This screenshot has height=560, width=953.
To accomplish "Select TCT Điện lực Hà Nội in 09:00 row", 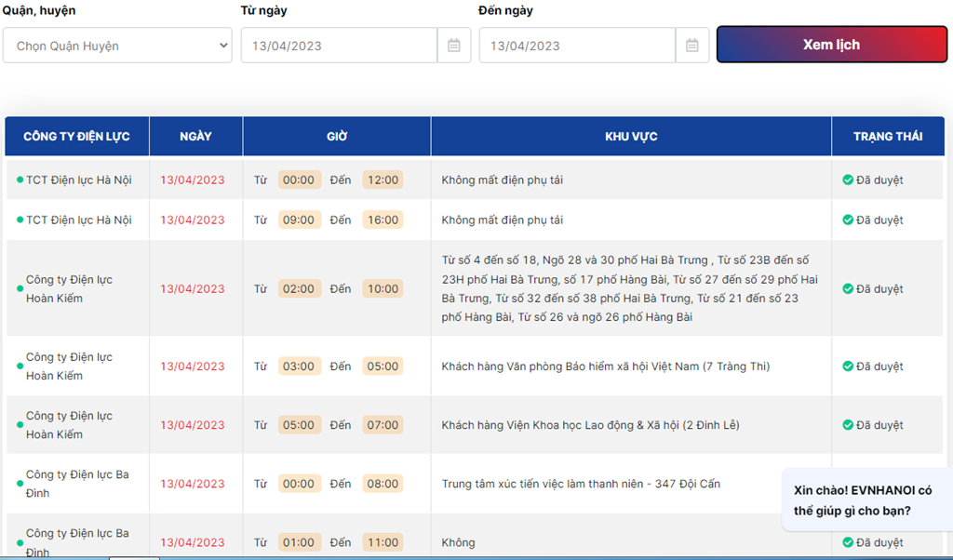I will point(78,220).
